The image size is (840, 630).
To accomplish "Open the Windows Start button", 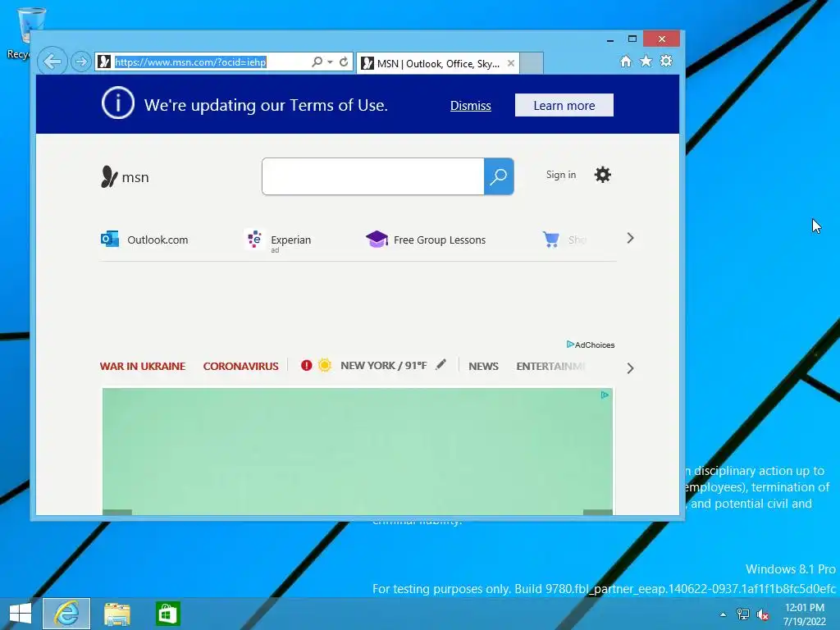I will 21,614.
